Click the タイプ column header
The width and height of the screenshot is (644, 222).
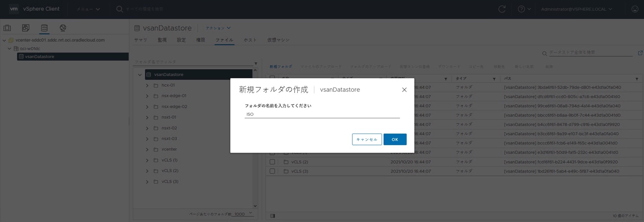(x=461, y=78)
